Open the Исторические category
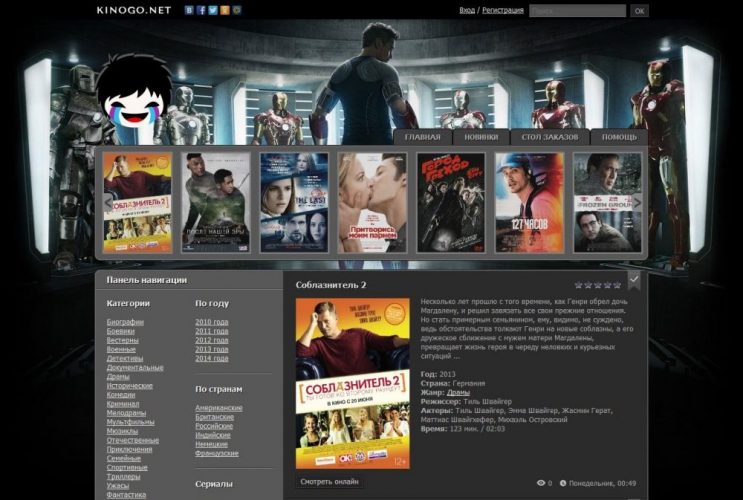The image size is (743, 500). click(x=129, y=385)
